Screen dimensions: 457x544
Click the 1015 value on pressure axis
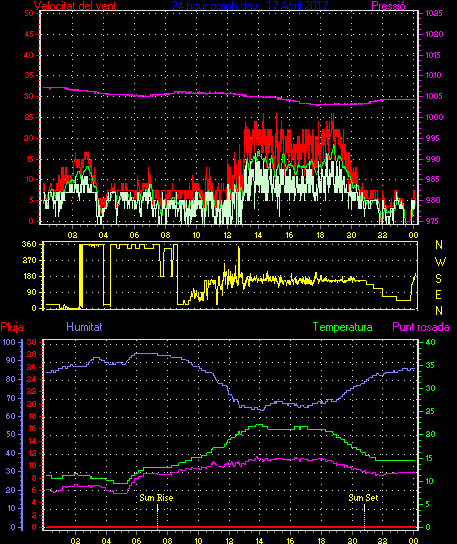[433, 55]
